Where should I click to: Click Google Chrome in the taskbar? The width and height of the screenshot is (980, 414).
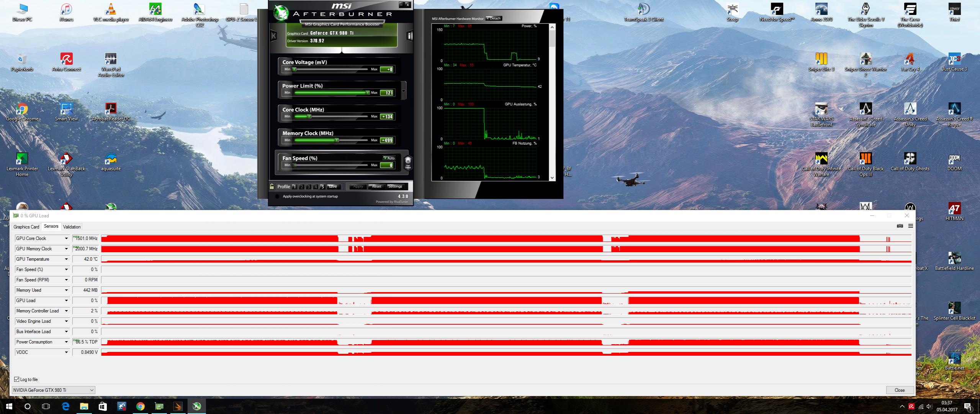click(x=141, y=406)
